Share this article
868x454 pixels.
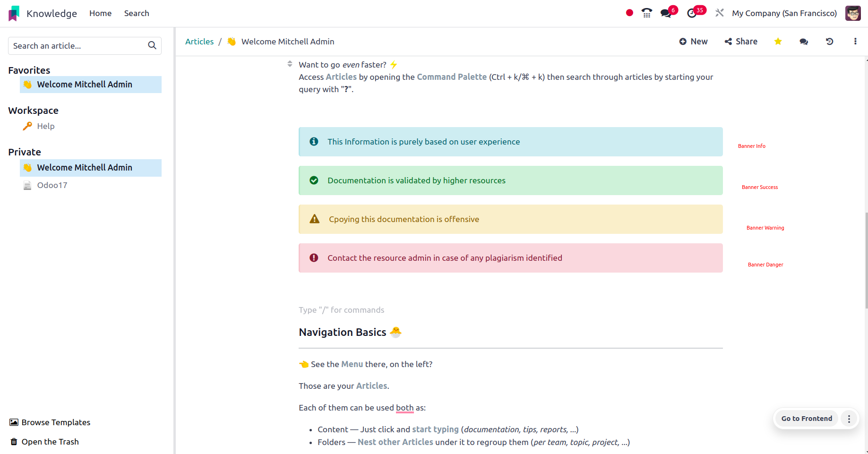click(x=741, y=42)
